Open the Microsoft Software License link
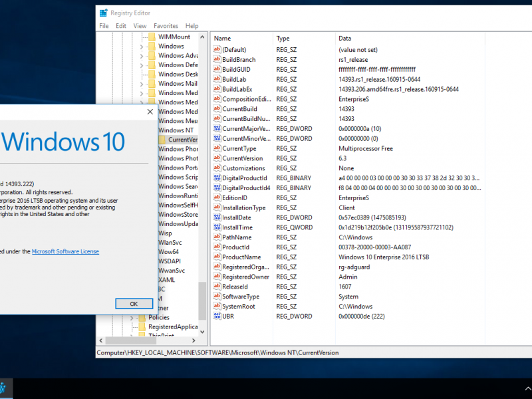The width and height of the screenshot is (532, 399). tap(65, 251)
